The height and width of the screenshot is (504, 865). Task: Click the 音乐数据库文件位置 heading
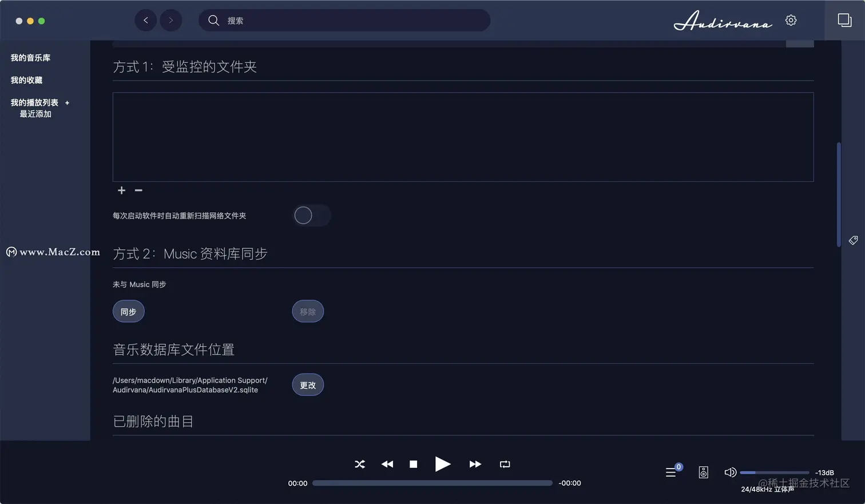pyautogui.click(x=174, y=350)
